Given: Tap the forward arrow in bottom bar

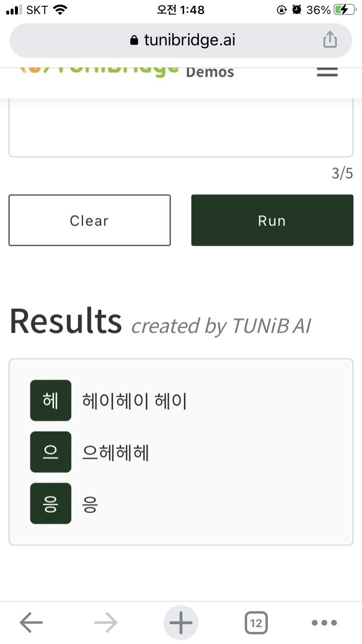Looking at the screenshot, I should pos(106,623).
